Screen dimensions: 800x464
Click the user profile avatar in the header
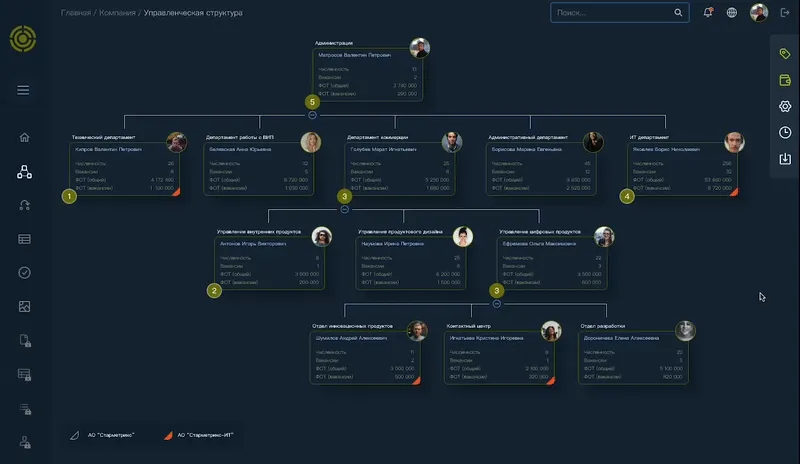[x=759, y=13]
